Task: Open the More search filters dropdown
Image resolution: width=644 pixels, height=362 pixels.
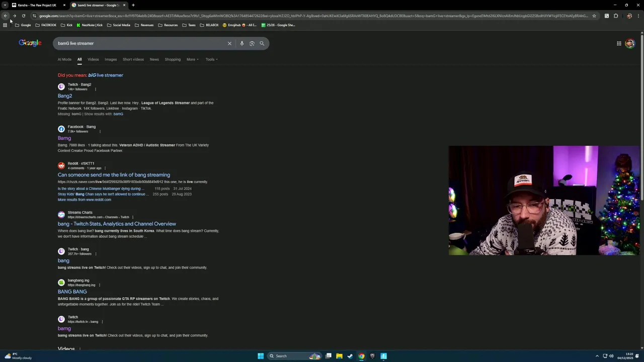Action: [x=193, y=59]
